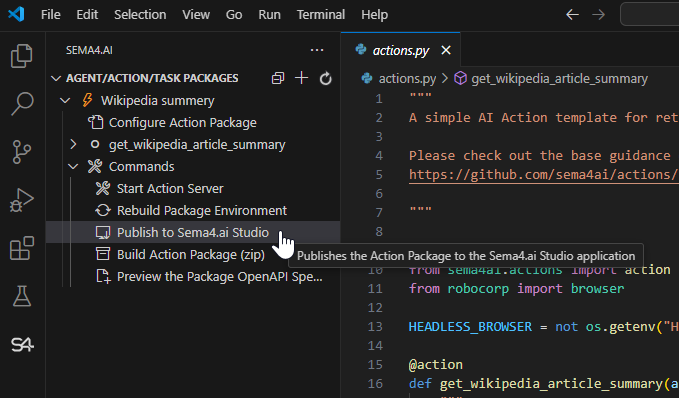
Task: Click 'from robocorp import browser' line
Action: (x=516, y=288)
